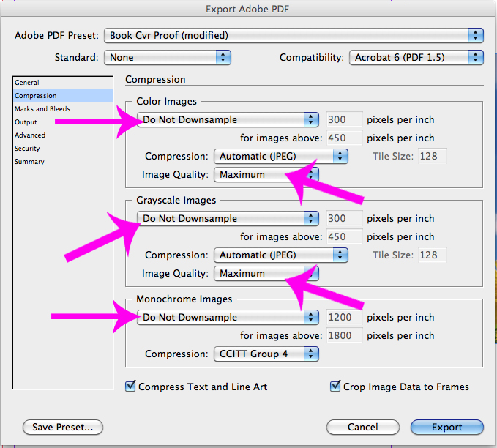Open the Standard dropdown showing None

[x=168, y=57]
